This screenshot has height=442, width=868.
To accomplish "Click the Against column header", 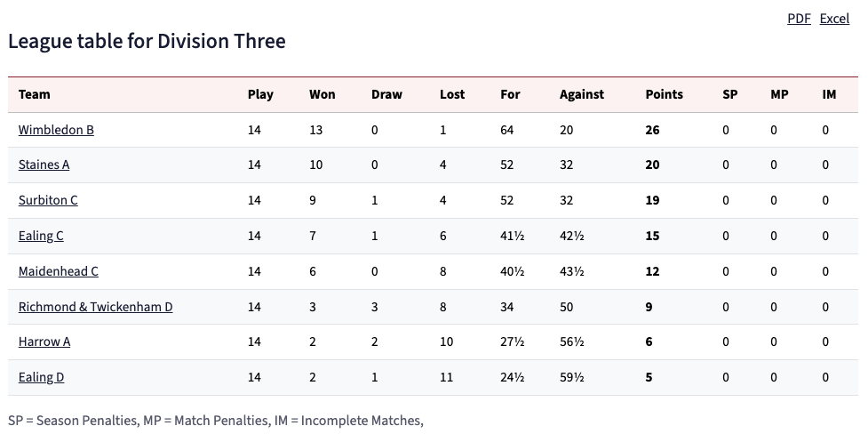I will [581, 94].
